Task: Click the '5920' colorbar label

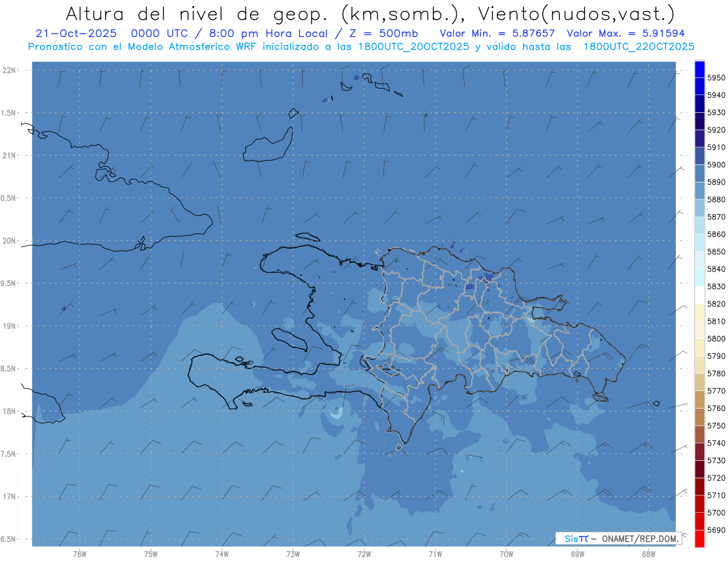Action: pyautogui.click(x=716, y=130)
